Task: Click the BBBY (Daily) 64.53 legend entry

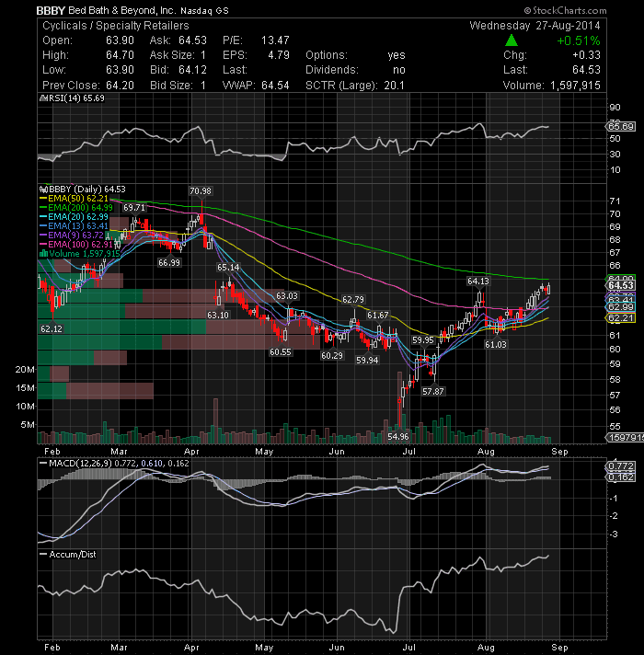Action: click(86, 190)
